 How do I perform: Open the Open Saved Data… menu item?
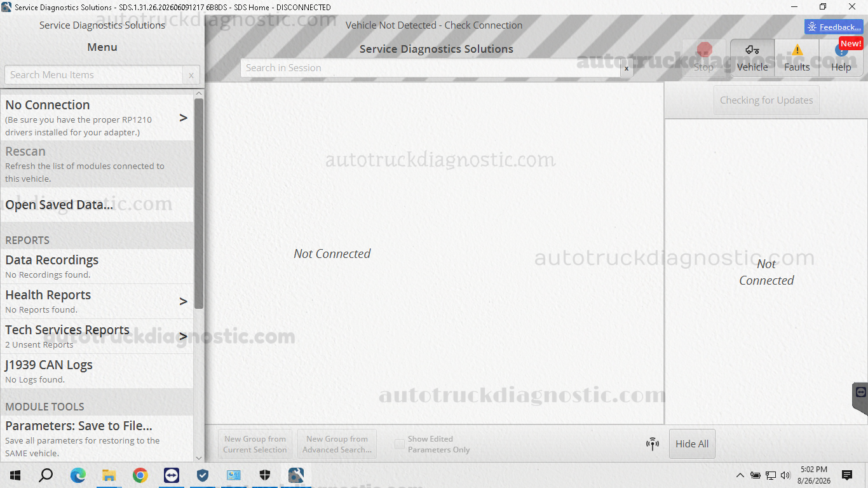tap(97, 205)
